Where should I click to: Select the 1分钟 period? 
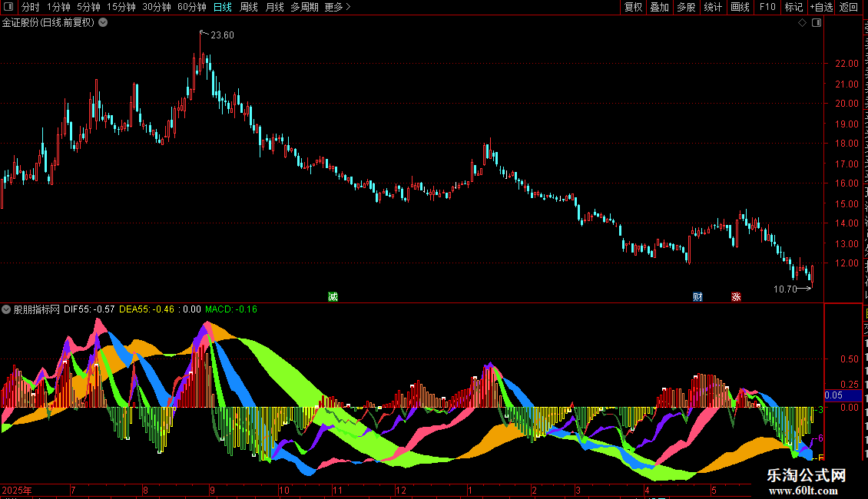pos(58,7)
